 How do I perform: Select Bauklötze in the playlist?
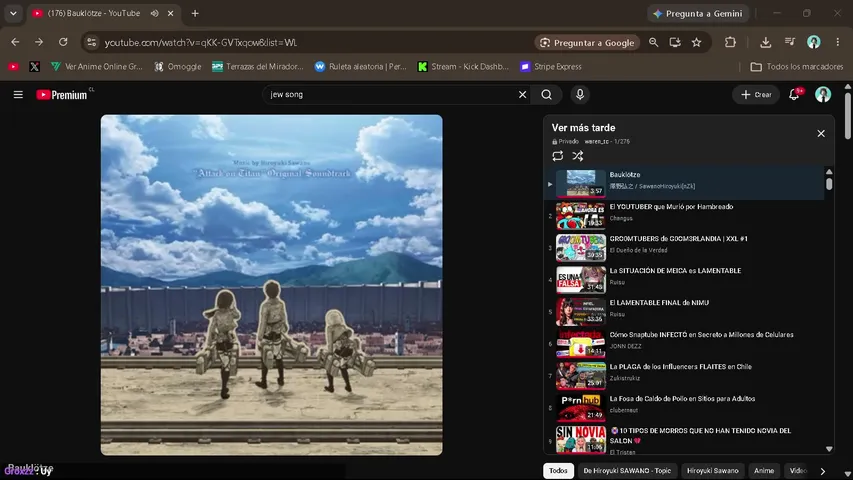685,183
